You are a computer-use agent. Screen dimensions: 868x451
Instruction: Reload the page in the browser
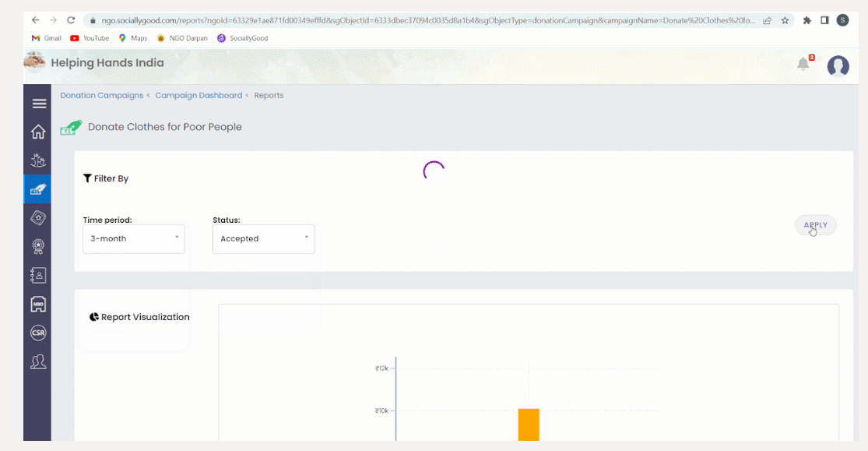[71, 20]
